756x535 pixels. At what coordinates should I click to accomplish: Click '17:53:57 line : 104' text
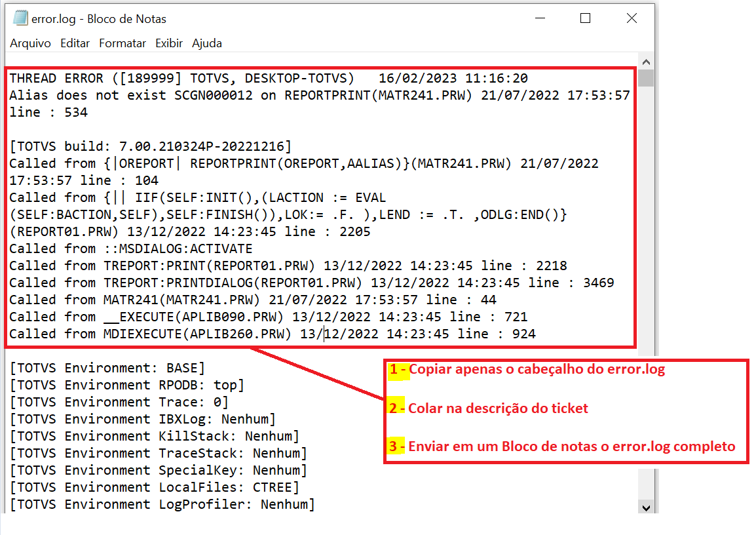click(x=84, y=180)
